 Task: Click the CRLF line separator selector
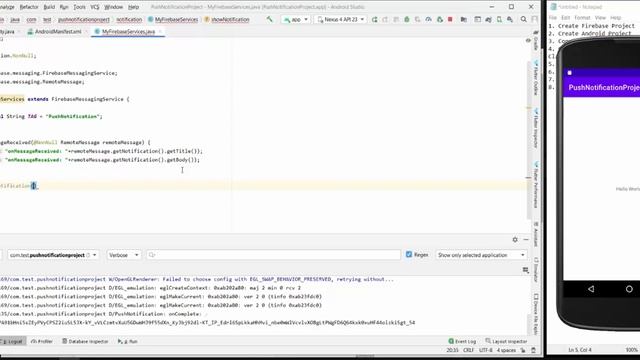click(468, 350)
